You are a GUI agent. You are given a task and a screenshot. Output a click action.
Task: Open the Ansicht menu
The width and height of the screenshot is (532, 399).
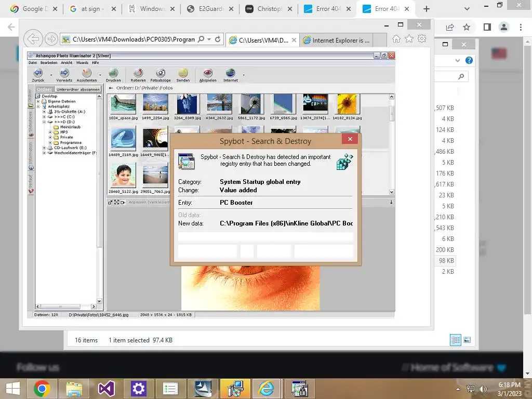[66, 63]
